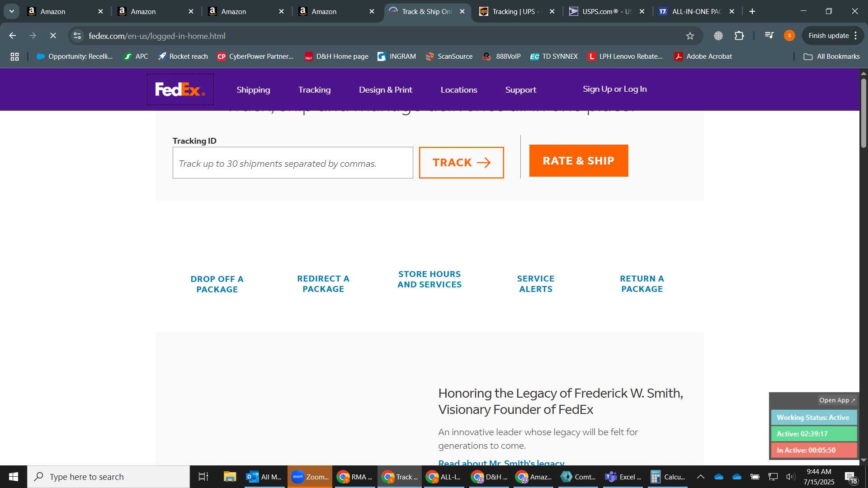The height and width of the screenshot is (488, 868).
Task: Click the Windows search box
Action: pyautogui.click(x=108, y=477)
